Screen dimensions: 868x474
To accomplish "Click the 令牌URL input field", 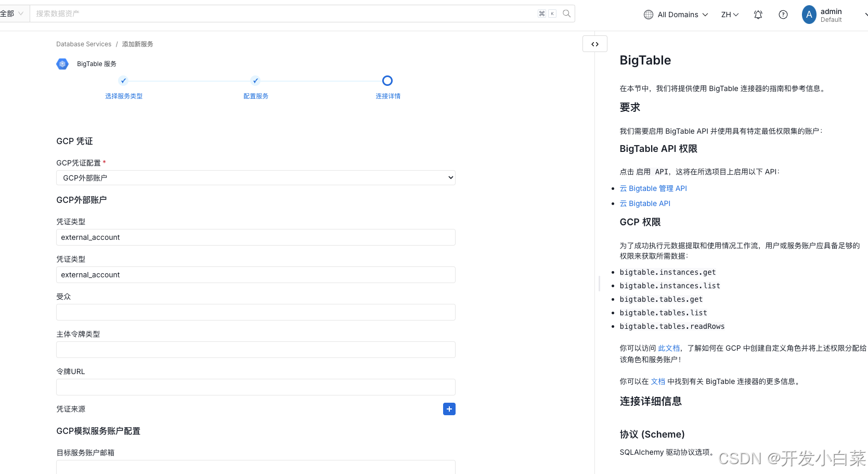I will pyautogui.click(x=256, y=387).
